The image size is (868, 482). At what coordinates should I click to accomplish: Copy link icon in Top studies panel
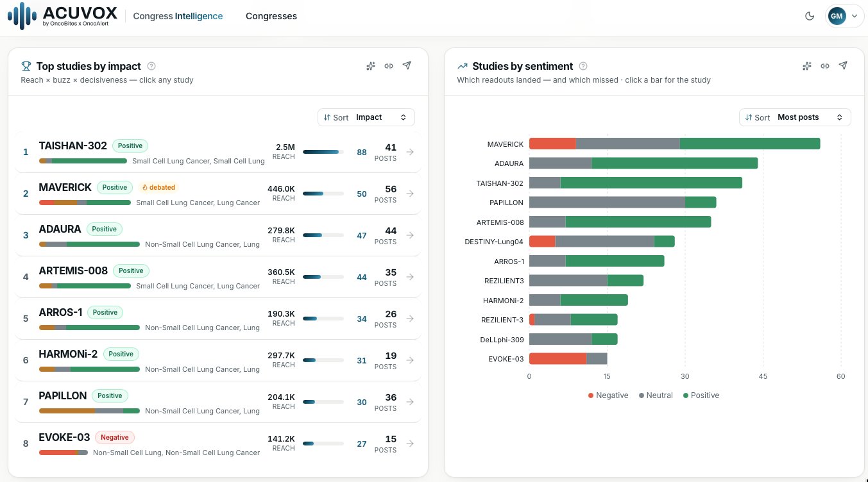[389, 65]
